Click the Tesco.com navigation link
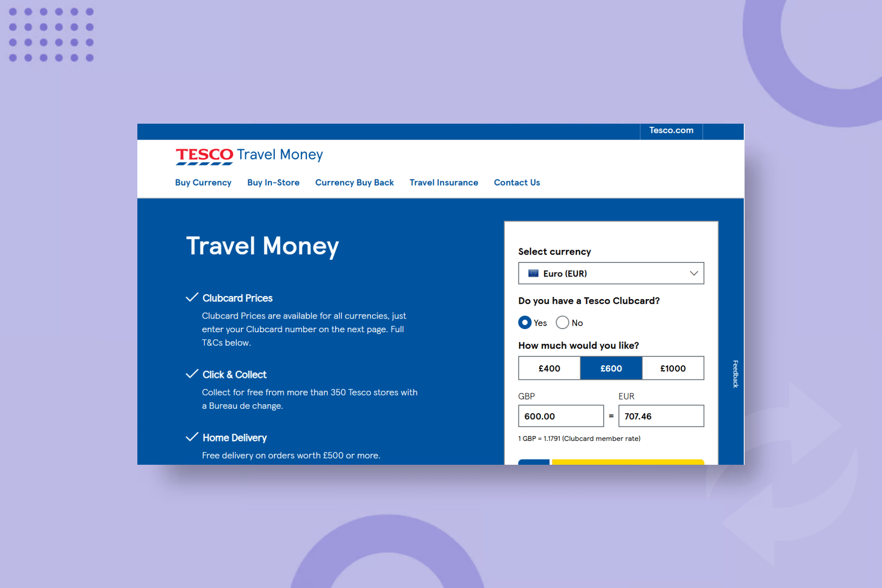Image resolution: width=882 pixels, height=588 pixels. (670, 131)
